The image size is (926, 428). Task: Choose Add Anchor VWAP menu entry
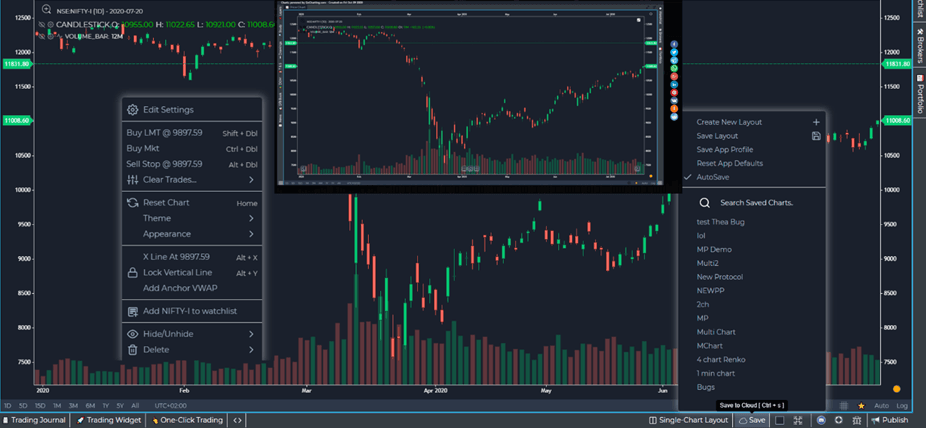[180, 288]
